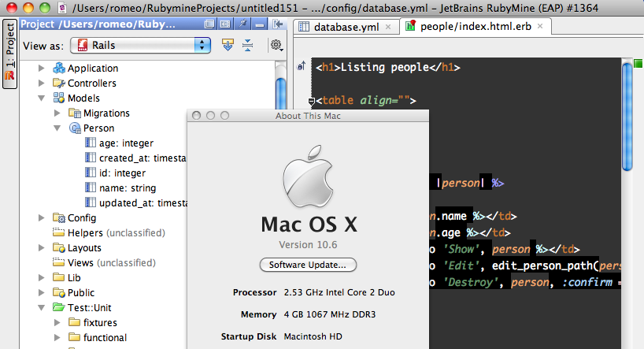Click the floating mode icon in Project header
Screen dimensions: 644x349
click(209, 24)
